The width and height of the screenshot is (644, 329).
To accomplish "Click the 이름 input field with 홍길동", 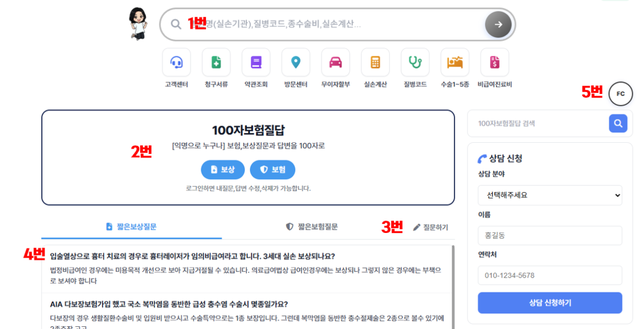I will [550, 236].
